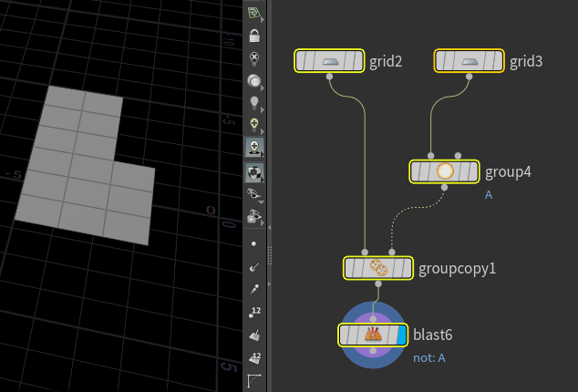Click the output connector of group4

point(445,187)
